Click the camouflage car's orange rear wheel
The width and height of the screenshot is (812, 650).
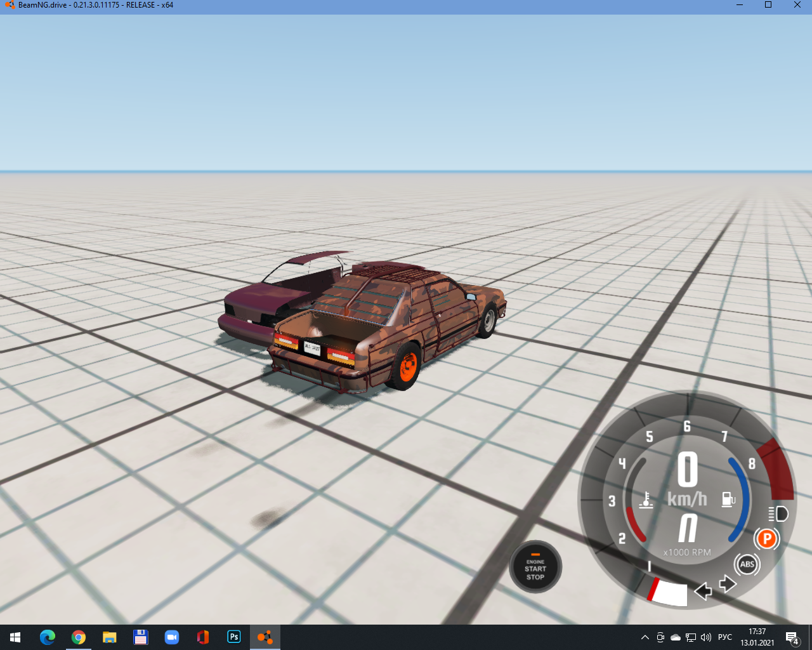point(407,366)
